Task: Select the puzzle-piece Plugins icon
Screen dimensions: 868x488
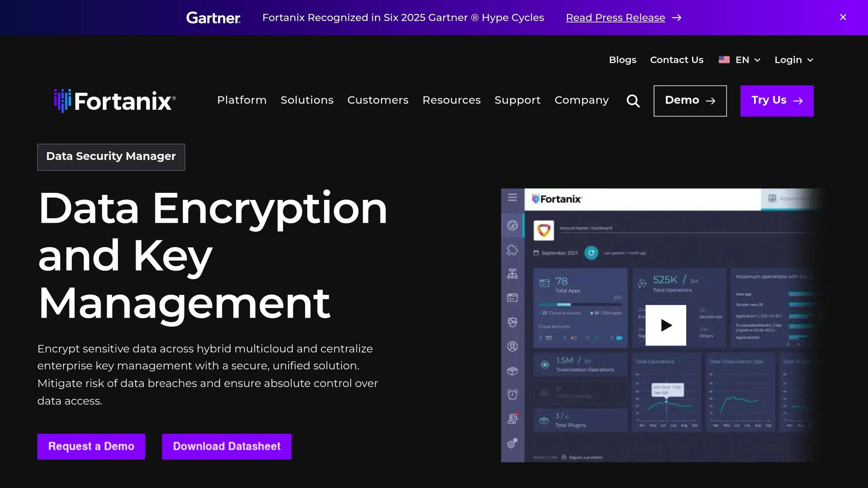Action: 513,250
